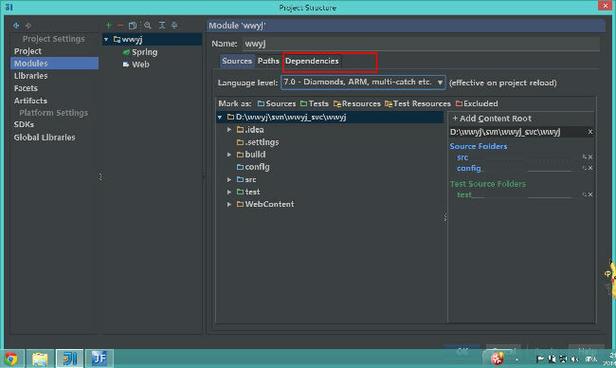
Task: Select the .settings folder in tree
Action: pyautogui.click(x=258, y=142)
